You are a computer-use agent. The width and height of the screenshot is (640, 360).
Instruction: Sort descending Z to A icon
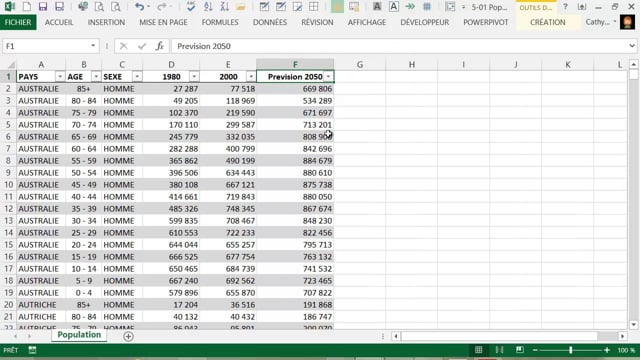click(224, 7)
